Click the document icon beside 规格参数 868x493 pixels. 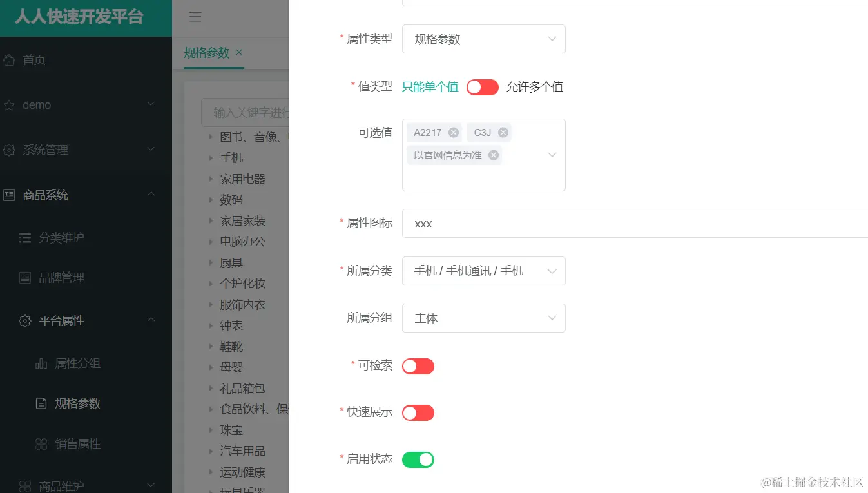point(41,403)
